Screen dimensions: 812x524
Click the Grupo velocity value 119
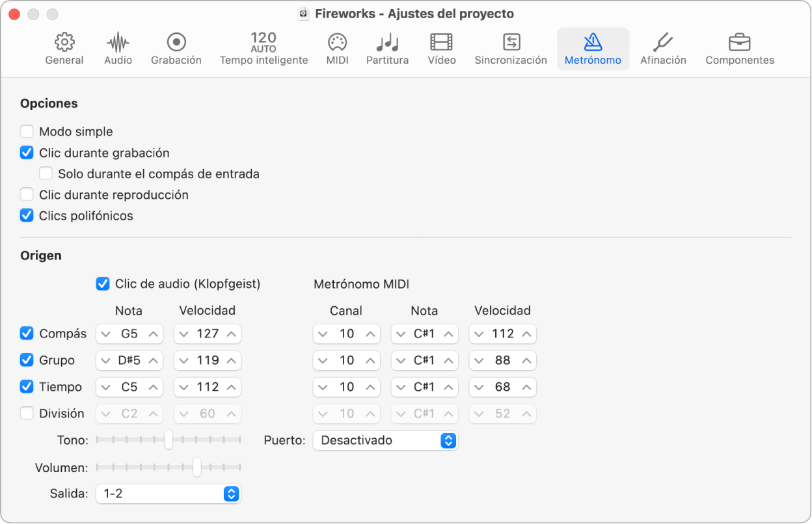(x=208, y=360)
